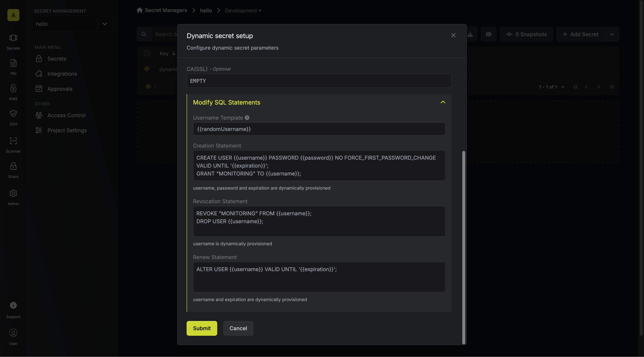Image resolution: width=644 pixels, height=357 pixels.
Task: Click the Username Template input field
Action: [319, 129]
